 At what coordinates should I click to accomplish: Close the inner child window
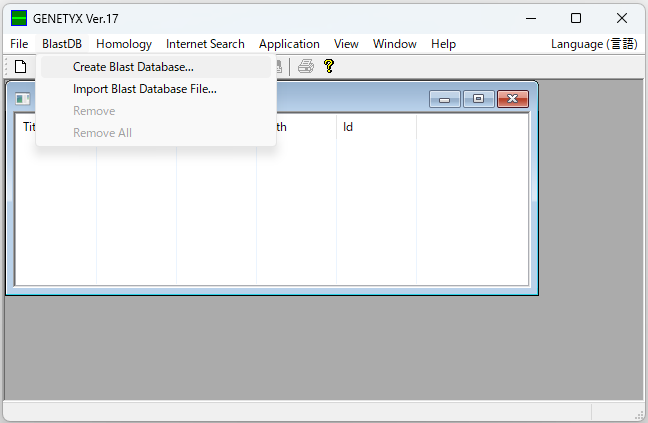[x=512, y=98]
